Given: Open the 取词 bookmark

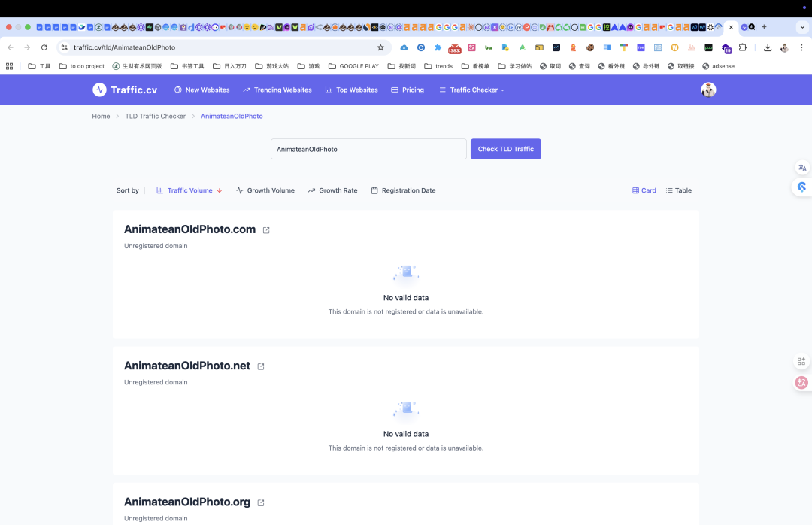Looking at the screenshot, I should [x=550, y=66].
